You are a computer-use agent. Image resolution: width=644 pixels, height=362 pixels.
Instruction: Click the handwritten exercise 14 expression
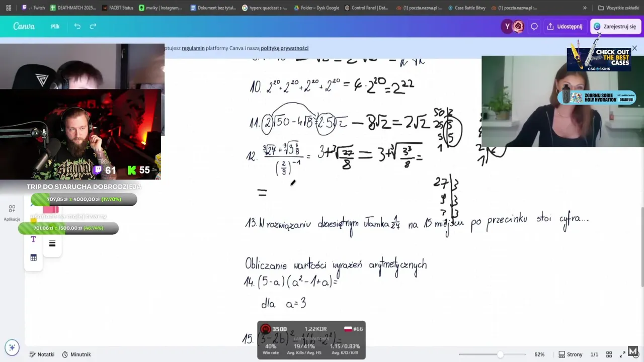click(x=290, y=282)
